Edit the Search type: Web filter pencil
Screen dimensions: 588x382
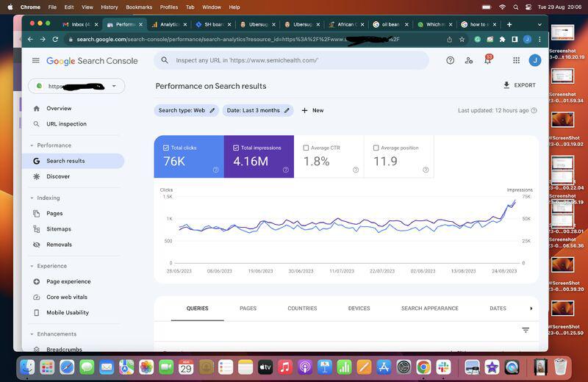pos(212,110)
